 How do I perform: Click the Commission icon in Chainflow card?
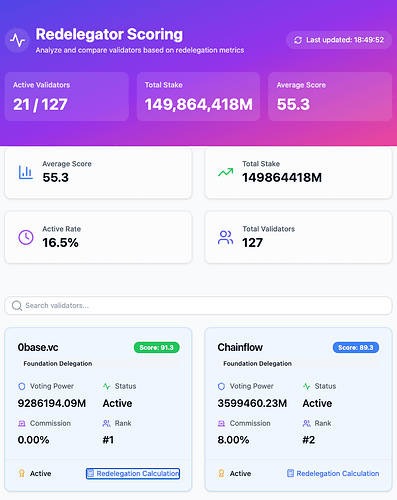point(221,423)
